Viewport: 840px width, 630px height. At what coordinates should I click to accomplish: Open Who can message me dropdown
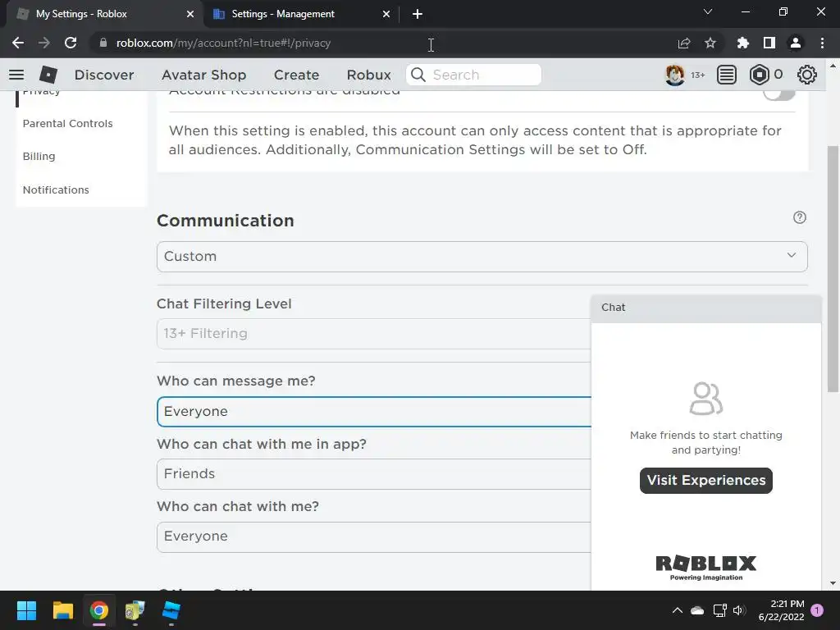[x=374, y=412]
